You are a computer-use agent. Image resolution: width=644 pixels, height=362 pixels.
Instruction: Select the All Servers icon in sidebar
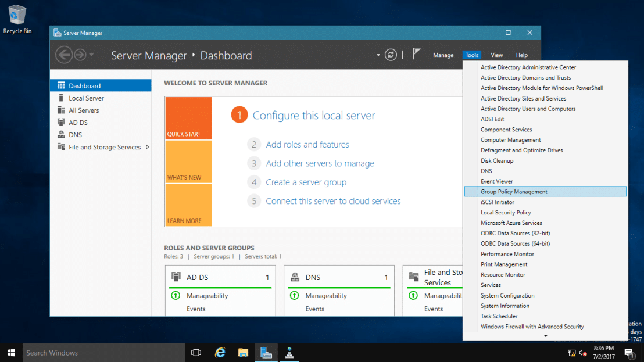pyautogui.click(x=61, y=110)
